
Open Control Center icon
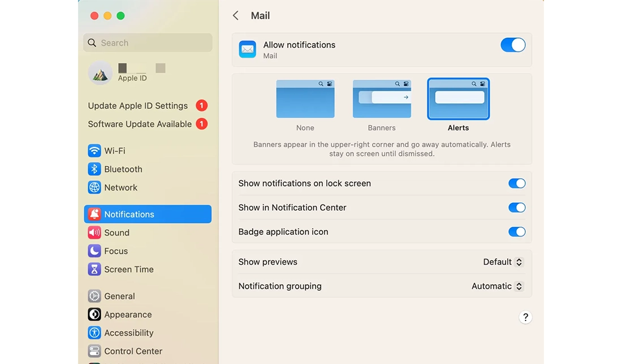click(x=94, y=351)
